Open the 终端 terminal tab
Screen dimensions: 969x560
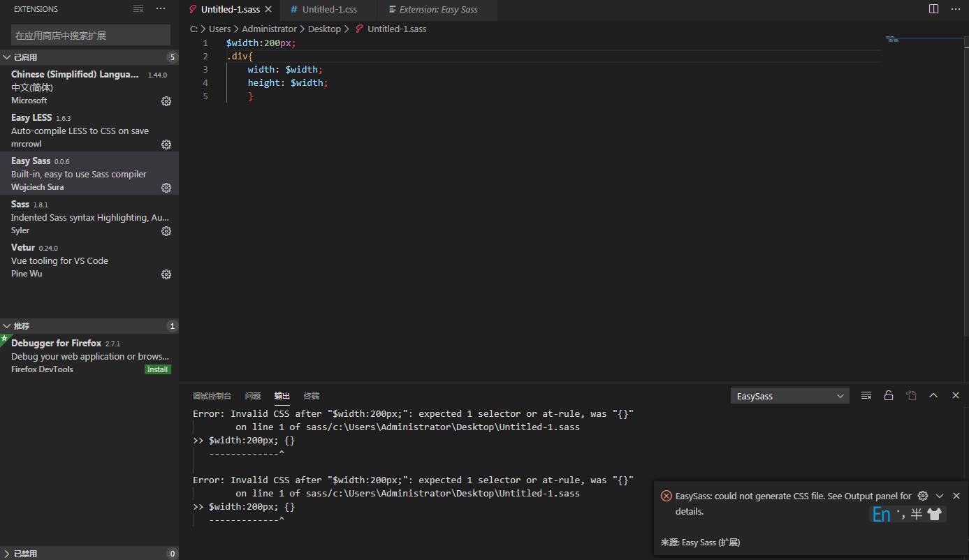(312, 396)
